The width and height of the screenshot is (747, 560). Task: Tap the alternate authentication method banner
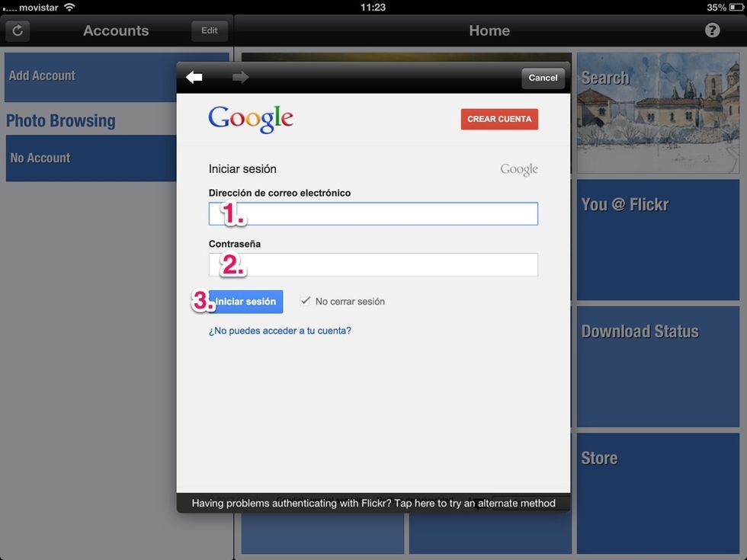point(373,503)
